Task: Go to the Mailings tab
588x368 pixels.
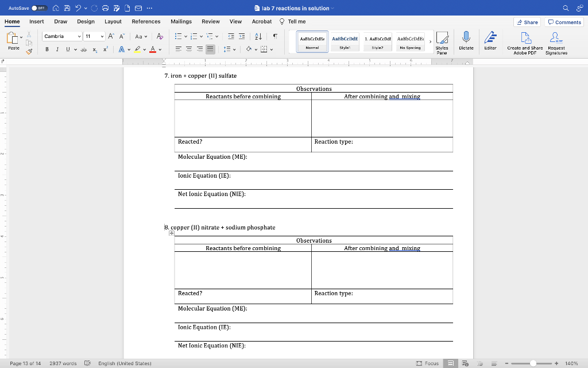Action: coord(181,21)
